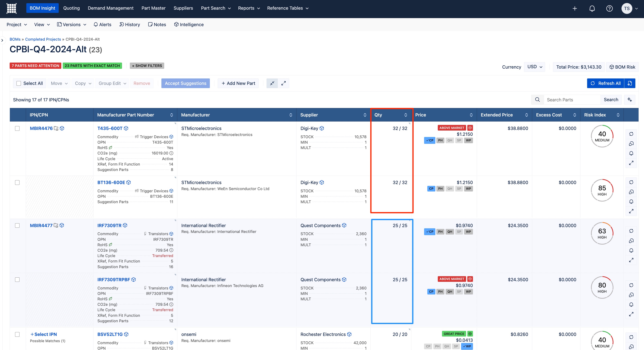This screenshot has height=350, width=644.
Task: Open the Reference Tables dropdown
Action: click(288, 8)
